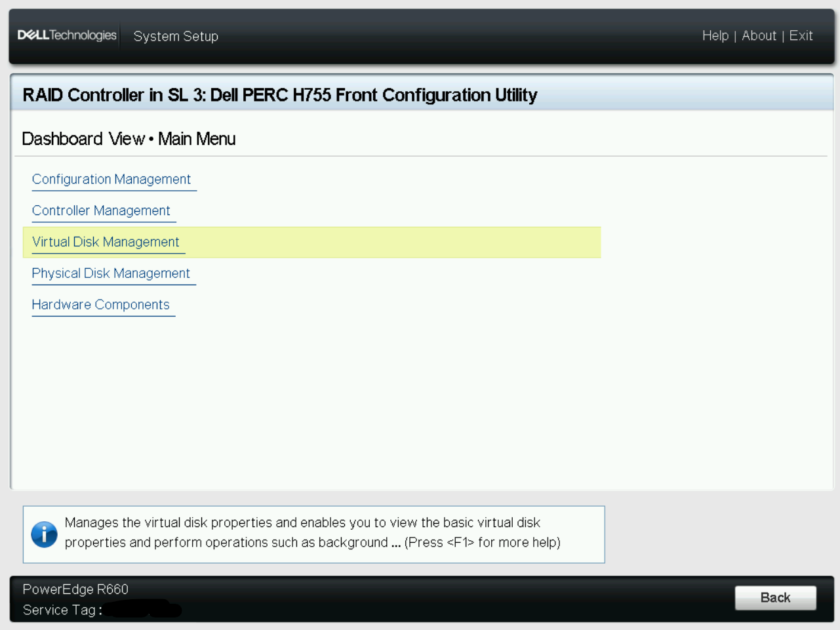Click the Dashboard View Main Menu heading
The height and width of the screenshot is (630, 840).
point(129,140)
